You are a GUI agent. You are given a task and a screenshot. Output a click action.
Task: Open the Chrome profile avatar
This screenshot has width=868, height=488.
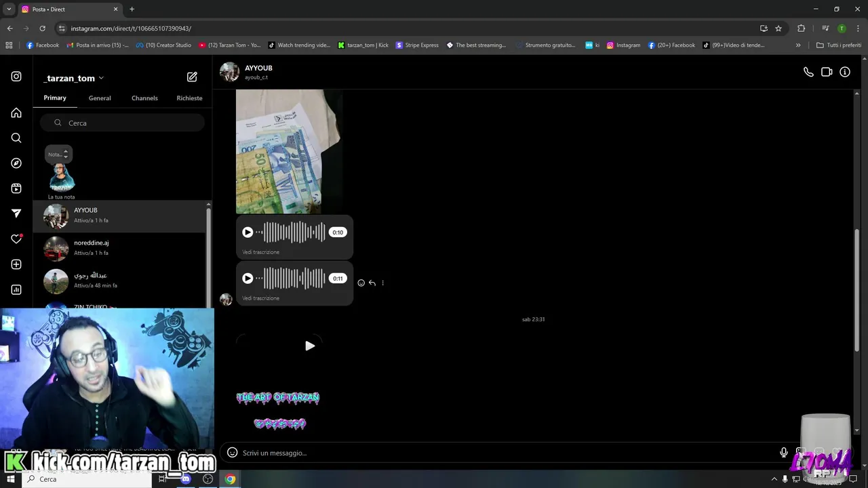(x=842, y=28)
